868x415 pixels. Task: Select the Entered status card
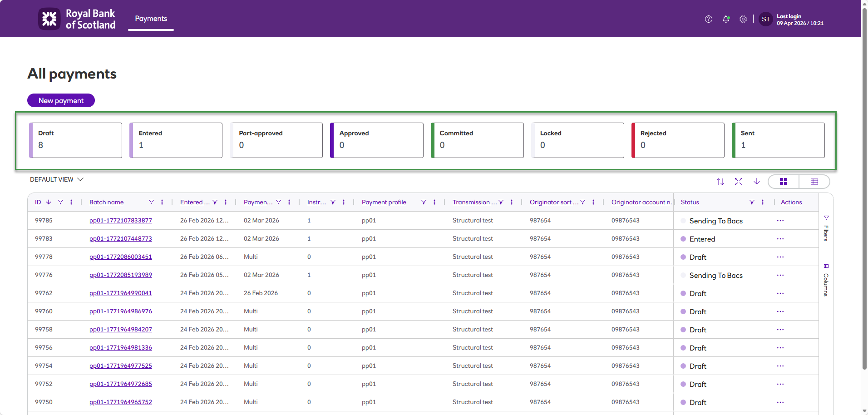[x=176, y=140]
